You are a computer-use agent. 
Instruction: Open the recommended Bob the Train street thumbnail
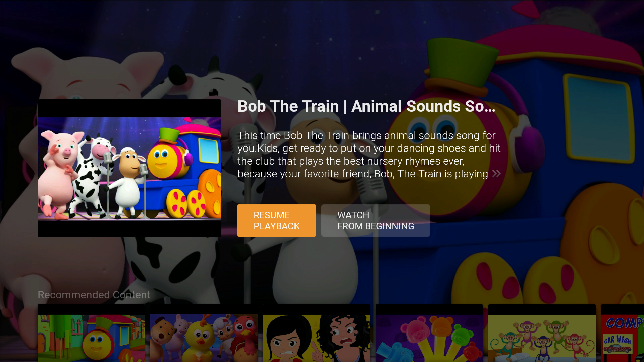[x=91, y=333]
